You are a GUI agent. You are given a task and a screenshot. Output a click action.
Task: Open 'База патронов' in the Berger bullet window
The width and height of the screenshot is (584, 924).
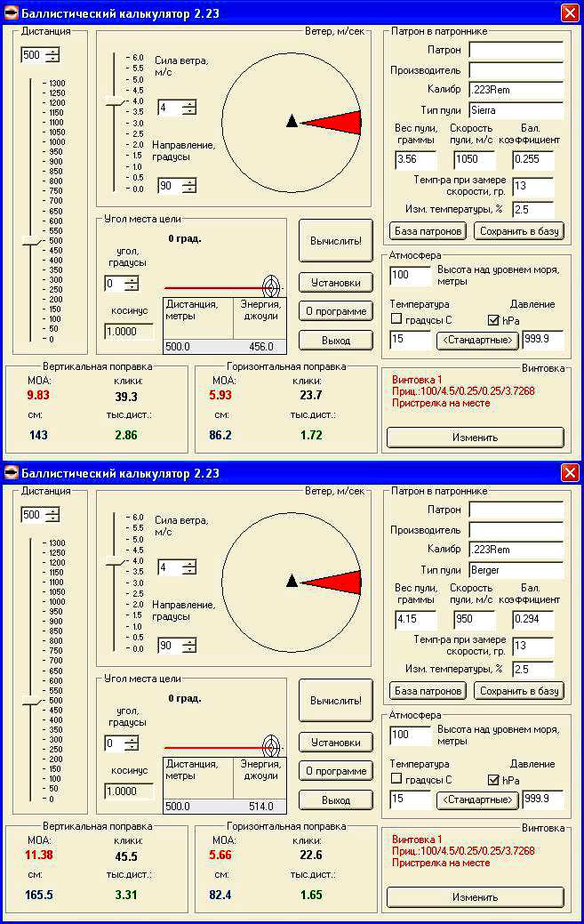point(428,691)
